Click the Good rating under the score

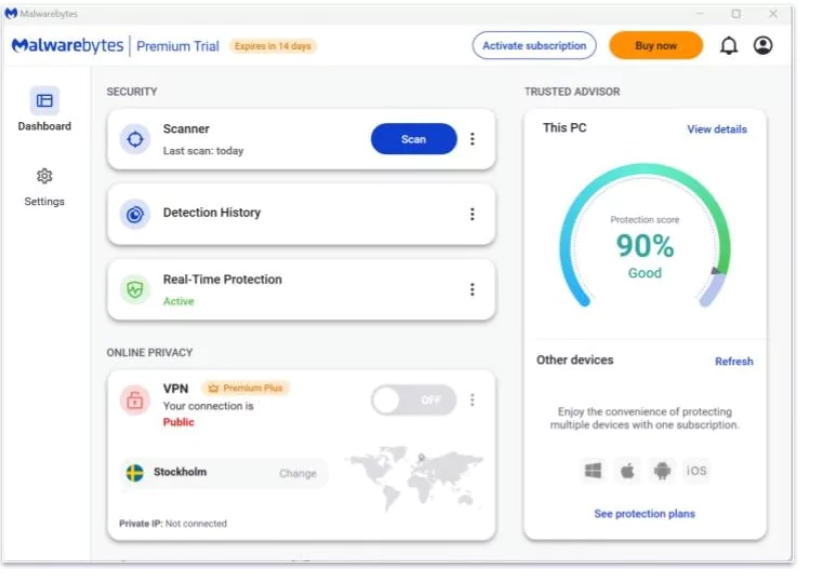tap(645, 273)
